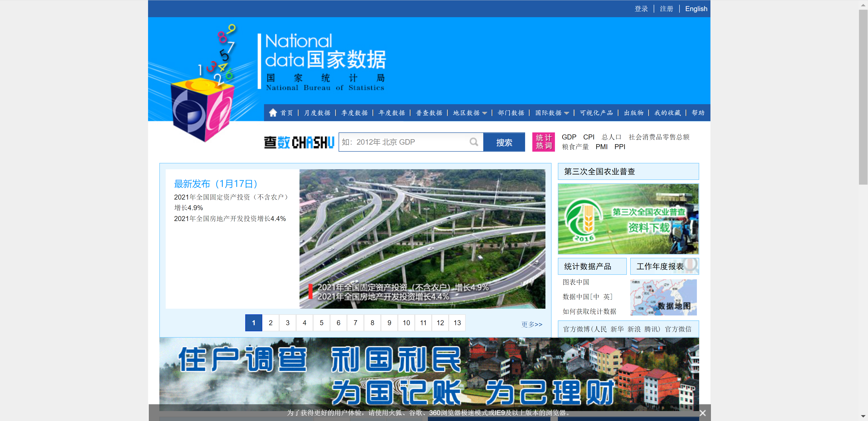The height and width of the screenshot is (421, 868).
Task: Open the 月度数据 menu item
Action: [x=317, y=113]
